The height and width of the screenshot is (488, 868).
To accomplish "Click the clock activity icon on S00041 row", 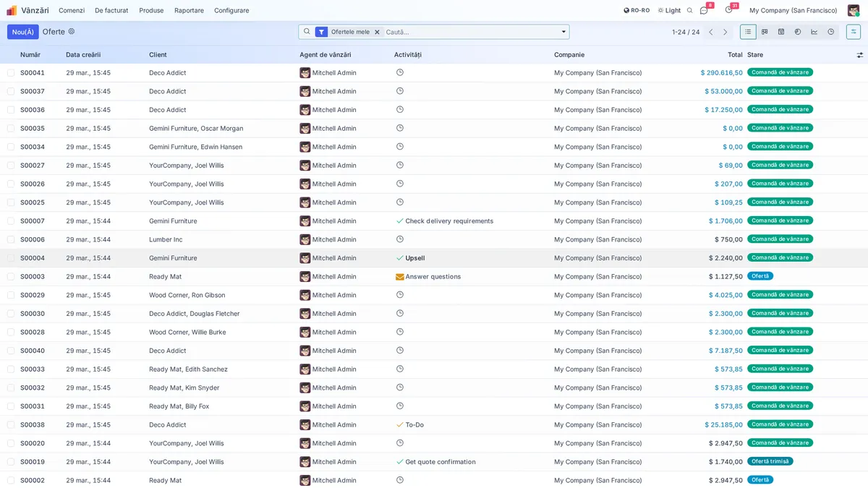I will [399, 72].
